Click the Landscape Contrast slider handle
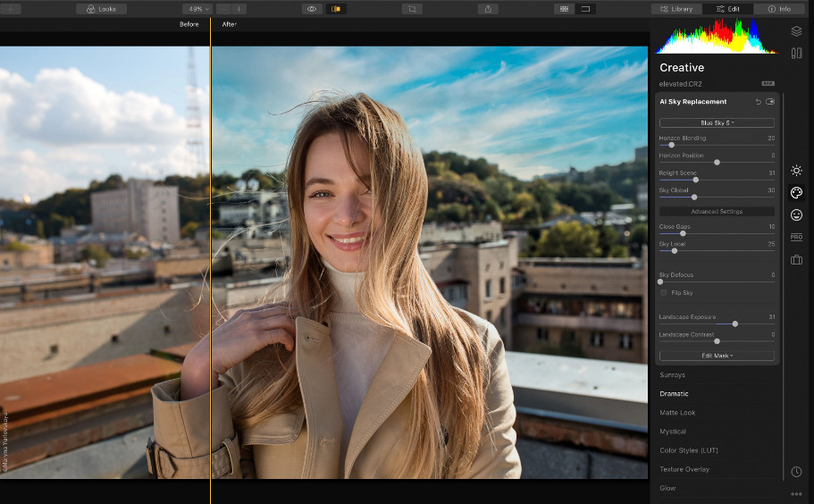The image size is (814, 504). 717,341
